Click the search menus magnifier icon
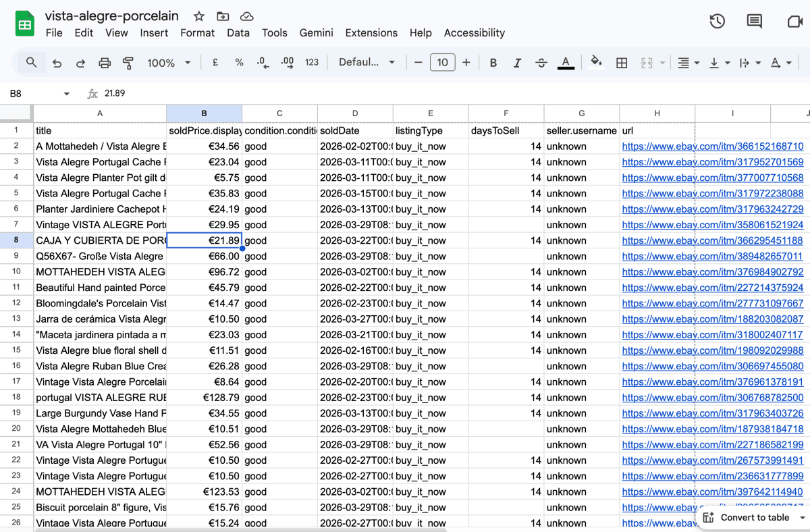This screenshot has height=532, width=810. coord(31,63)
